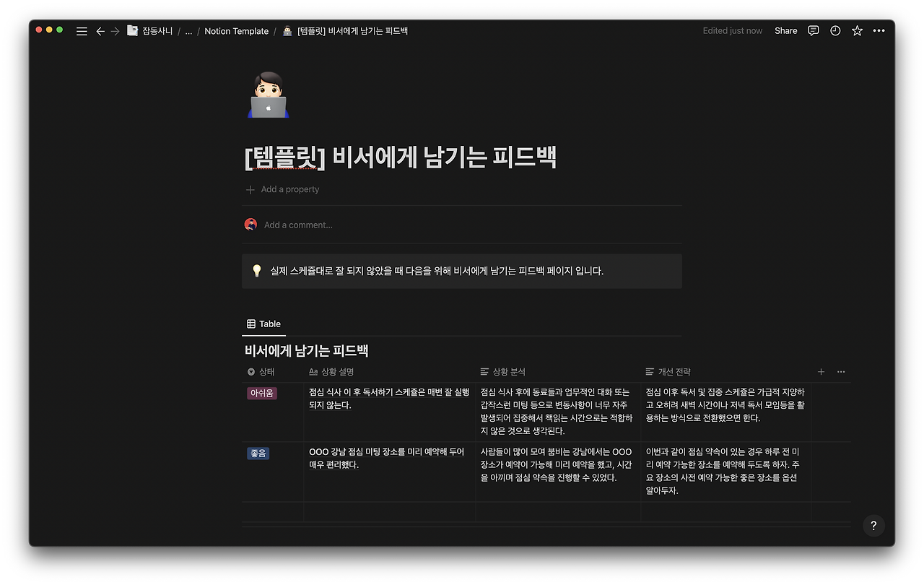
Task: Select the cell starting OOO 강남 점심 미팅
Action: [x=389, y=472]
